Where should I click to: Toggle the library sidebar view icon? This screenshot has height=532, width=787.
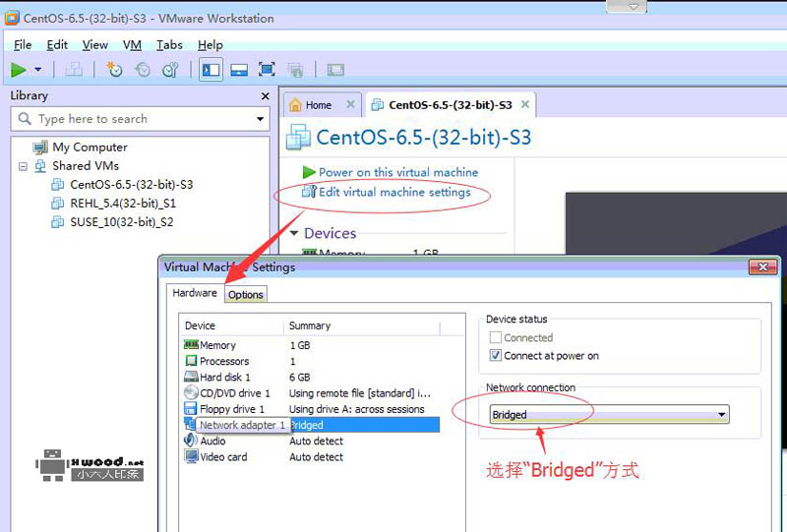pos(211,70)
